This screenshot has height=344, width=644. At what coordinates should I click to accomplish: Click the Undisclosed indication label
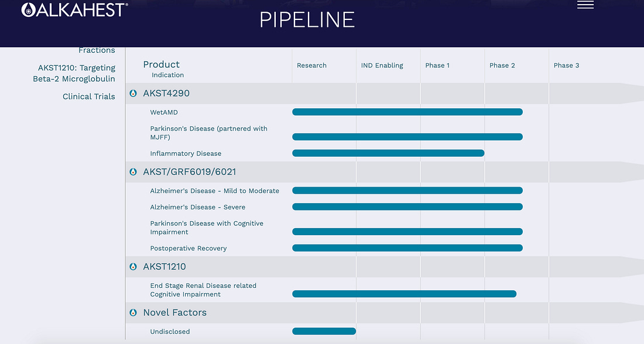point(170,331)
